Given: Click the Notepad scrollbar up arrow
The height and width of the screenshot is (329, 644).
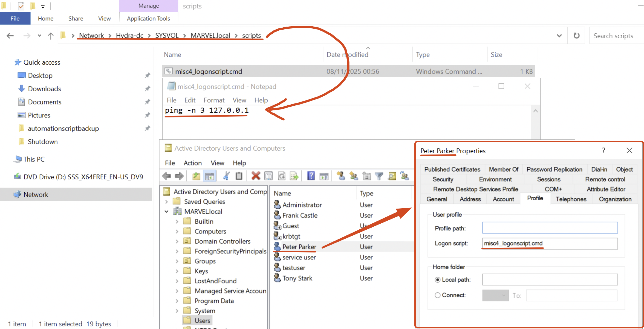Looking at the screenshot, I should coord(536,111).
